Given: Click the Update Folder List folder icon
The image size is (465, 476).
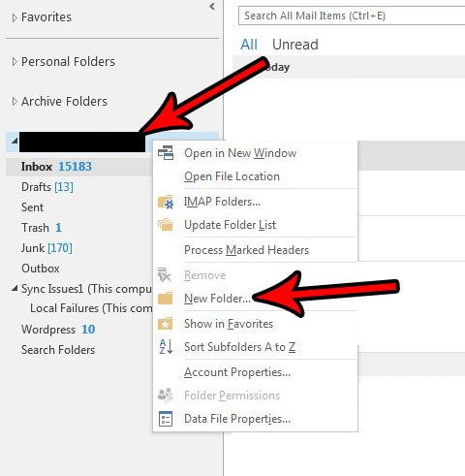Looking at the screenshot, I should tap(166, 225).
